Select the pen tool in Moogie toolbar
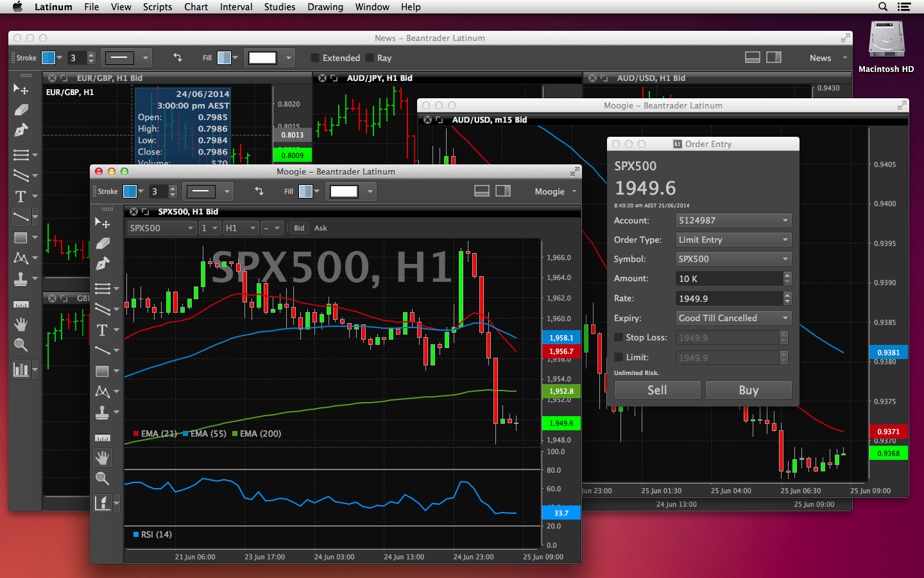Image resolution: width=924 pixels, height=578 pixels. (103, 264)
